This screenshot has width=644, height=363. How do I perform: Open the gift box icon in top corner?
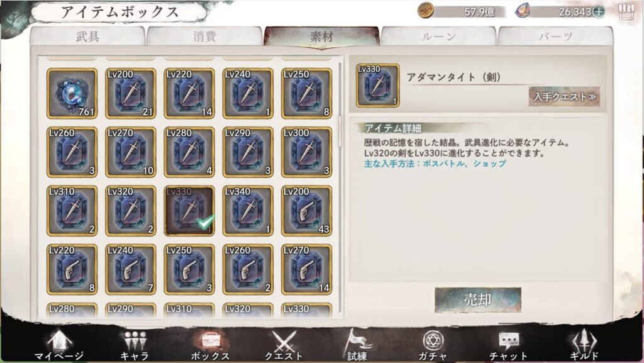[626, 12]
